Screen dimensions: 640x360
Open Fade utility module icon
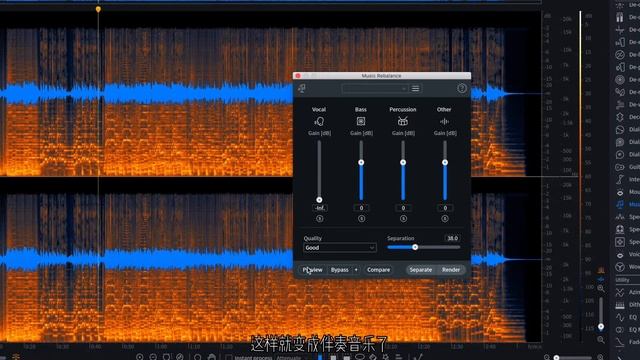[620, 342]
